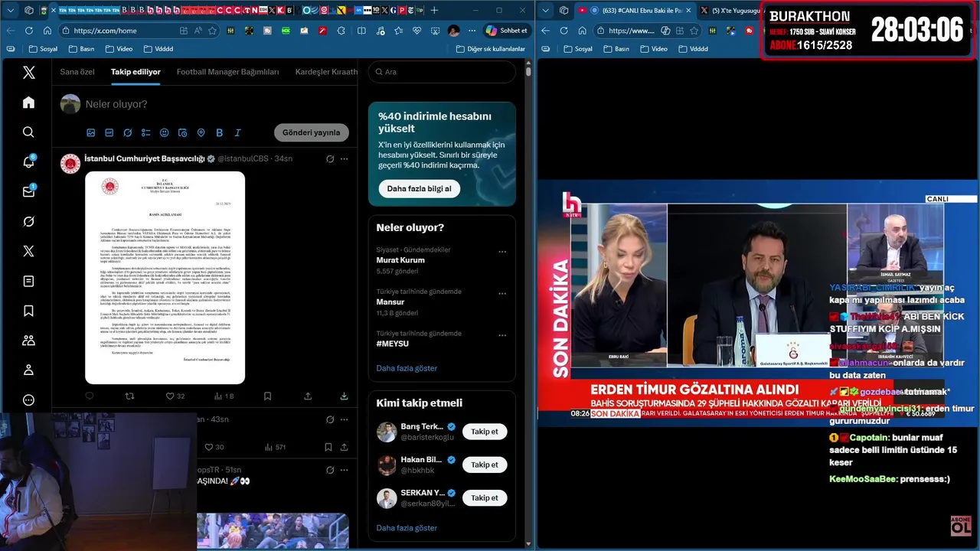Open Grok icon in X sidebar

pos(28,222)
